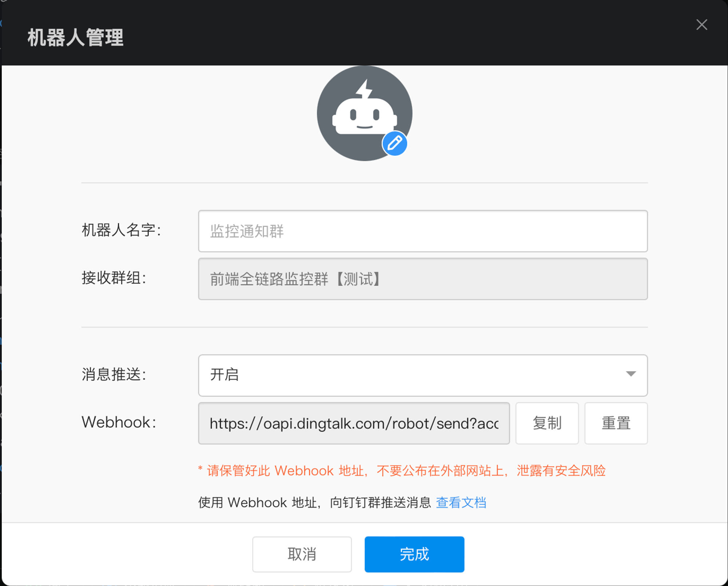Click the 接收群组 disabled field
Viewport: 728px width, 586px height.
tap(422, 279)
